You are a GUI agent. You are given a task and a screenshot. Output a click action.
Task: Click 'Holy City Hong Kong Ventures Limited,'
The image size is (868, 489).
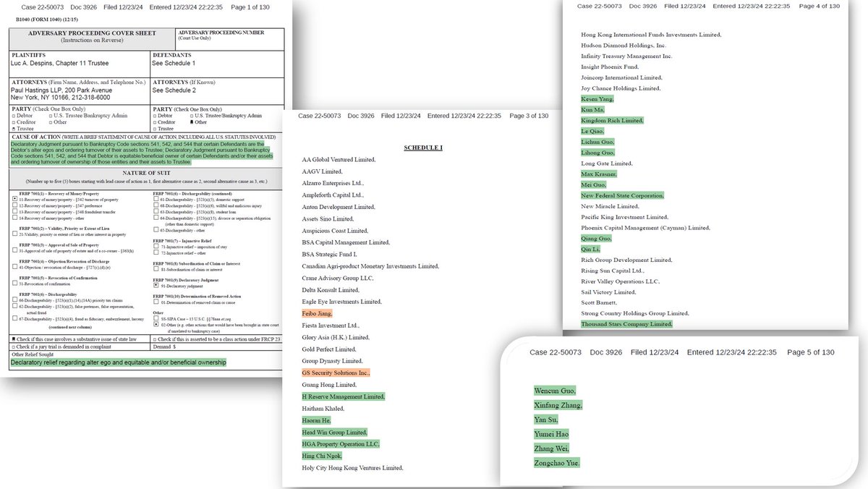[352, 467]
